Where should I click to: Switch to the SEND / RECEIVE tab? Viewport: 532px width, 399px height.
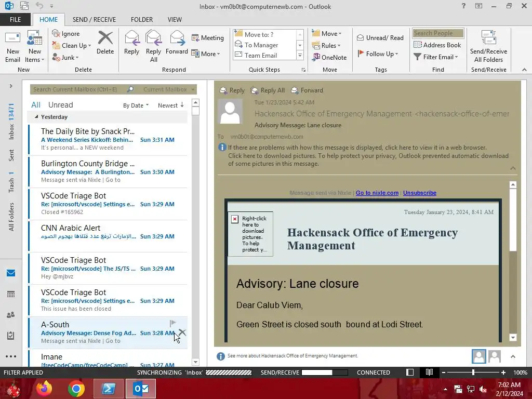coord(94,20)
